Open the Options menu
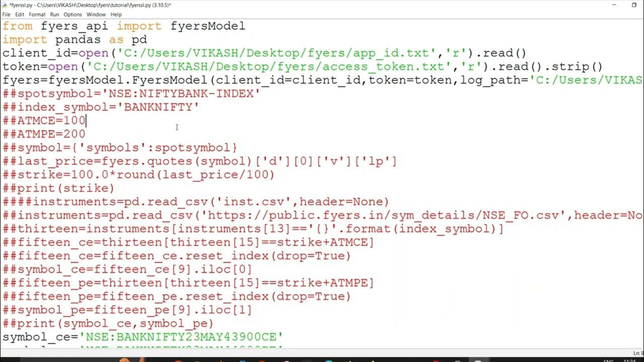644x362 pixels. click(73, 15)
